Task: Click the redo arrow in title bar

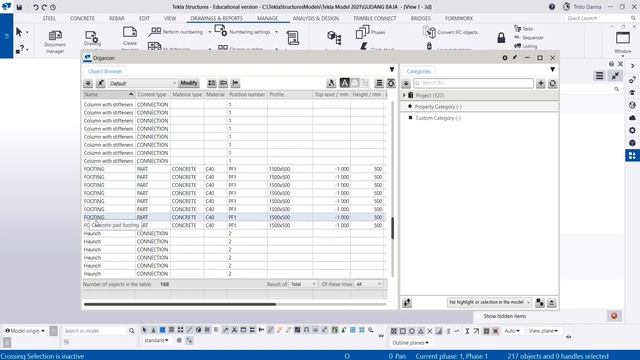Action: tap(44, 7)
